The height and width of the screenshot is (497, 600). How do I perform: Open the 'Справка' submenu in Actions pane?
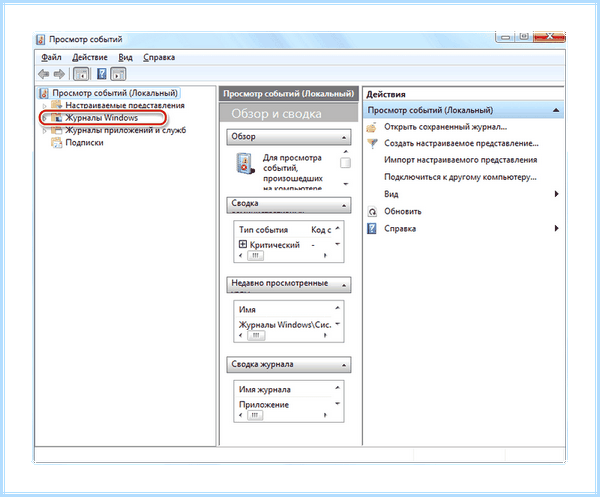463,228
